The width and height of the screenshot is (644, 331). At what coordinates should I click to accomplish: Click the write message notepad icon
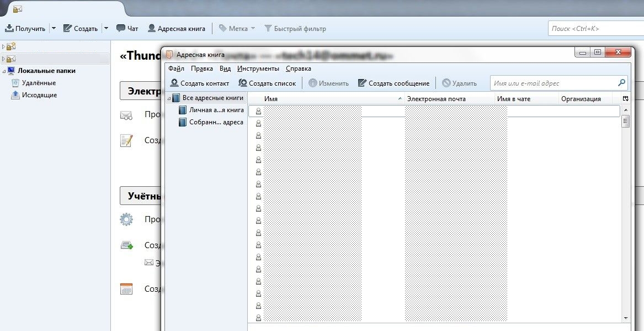pyautogui.click(x=126, y=140)
